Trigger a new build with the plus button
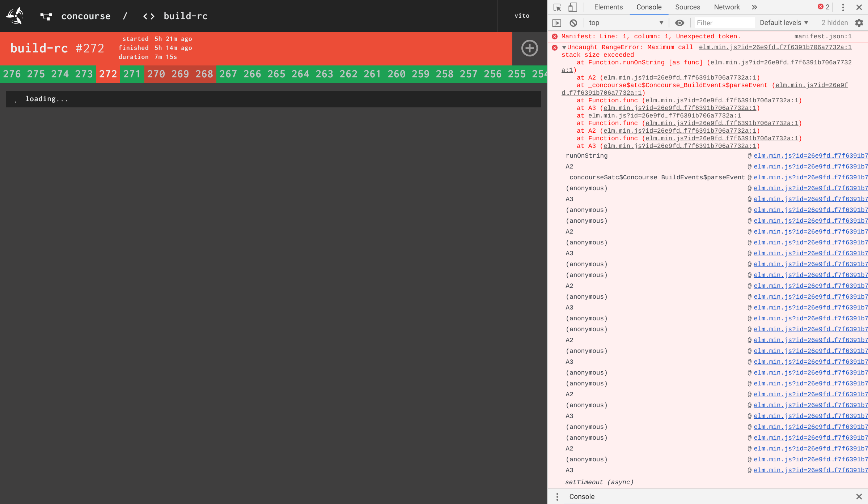Viewport: 868px width, 504px height. [529, 48]
